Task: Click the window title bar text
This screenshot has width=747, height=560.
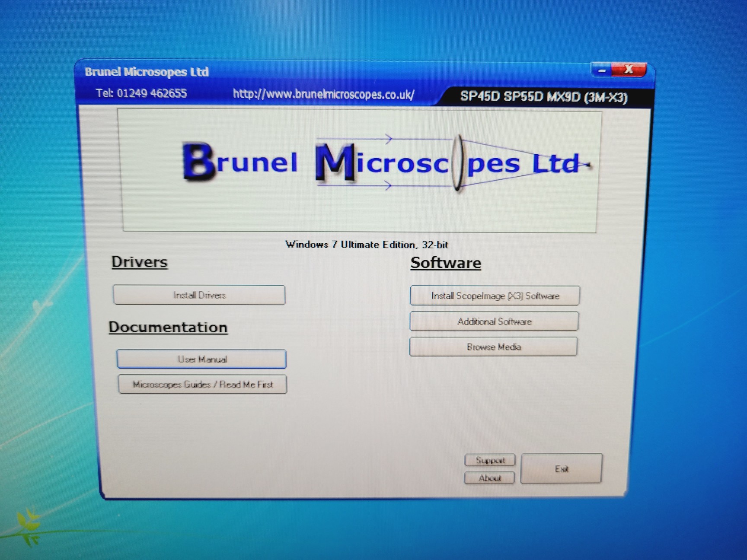Action: [147, 72]
